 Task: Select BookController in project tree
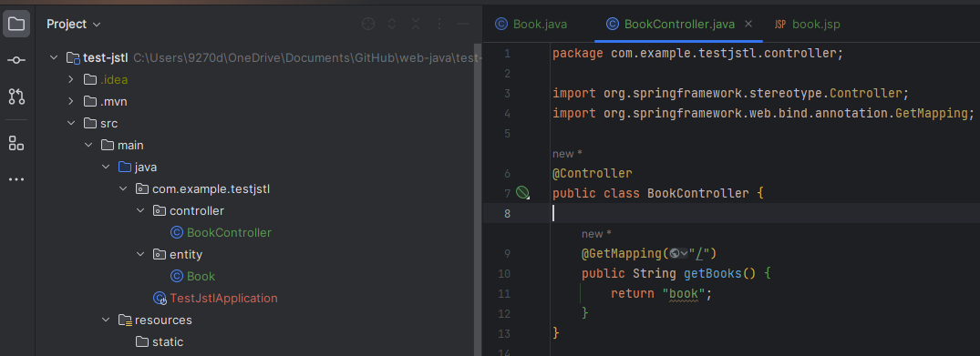tap(229, 233)
